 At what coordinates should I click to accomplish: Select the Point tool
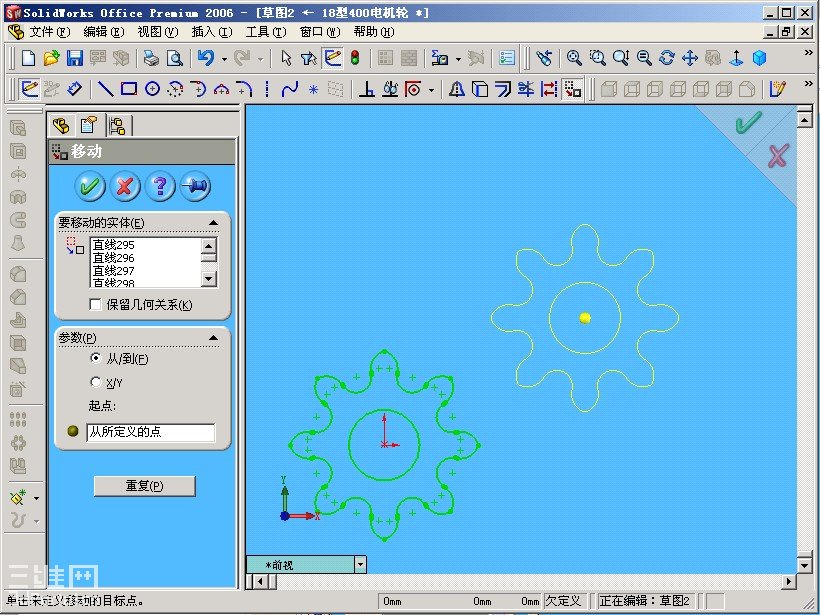(x=313, y=89)
